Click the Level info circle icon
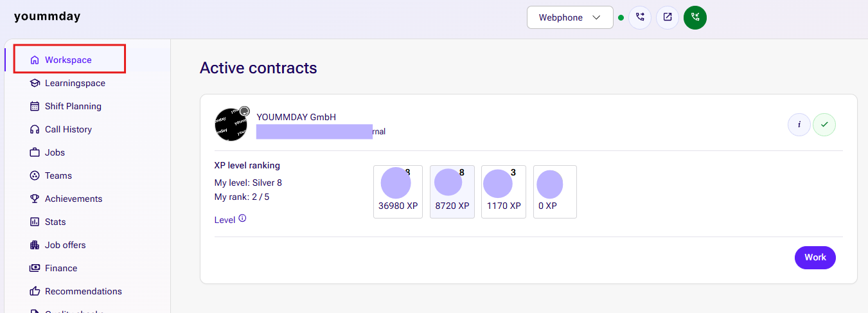Screen dimensions: 868x313 pyautogui.click(x=242, y=219)
